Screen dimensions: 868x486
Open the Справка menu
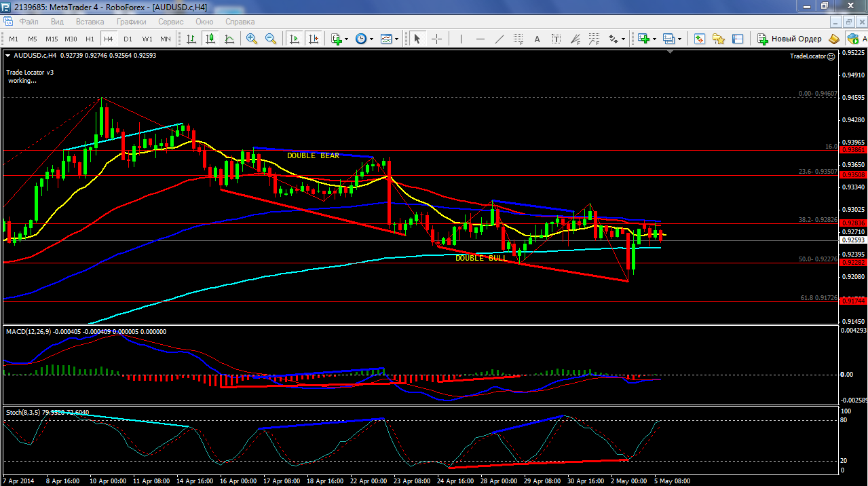click(240, 21)
